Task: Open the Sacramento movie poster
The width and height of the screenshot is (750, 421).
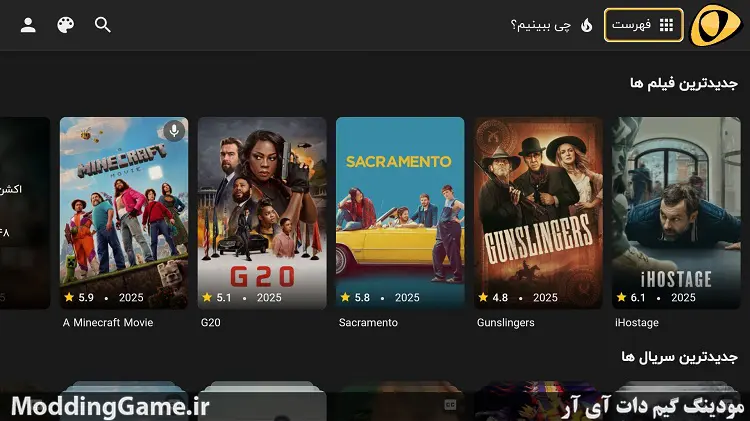Action: point(400,213)
